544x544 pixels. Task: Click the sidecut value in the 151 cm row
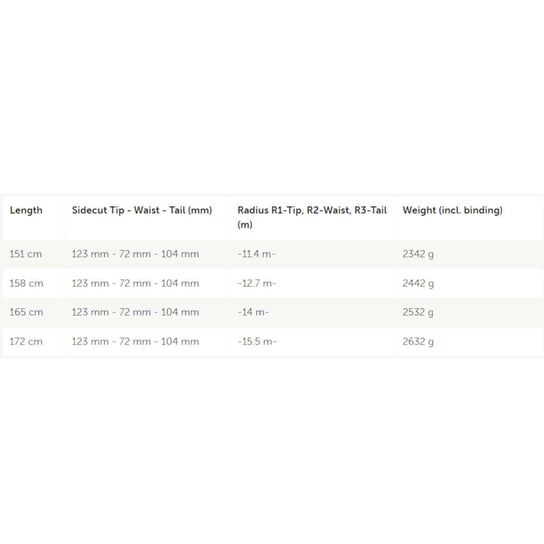coord(135,254)
